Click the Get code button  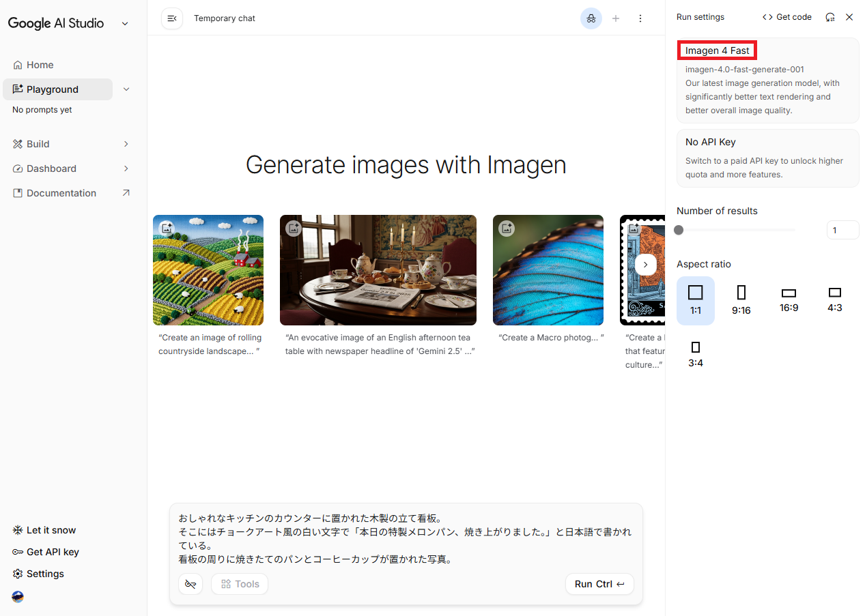coord(787,17)
